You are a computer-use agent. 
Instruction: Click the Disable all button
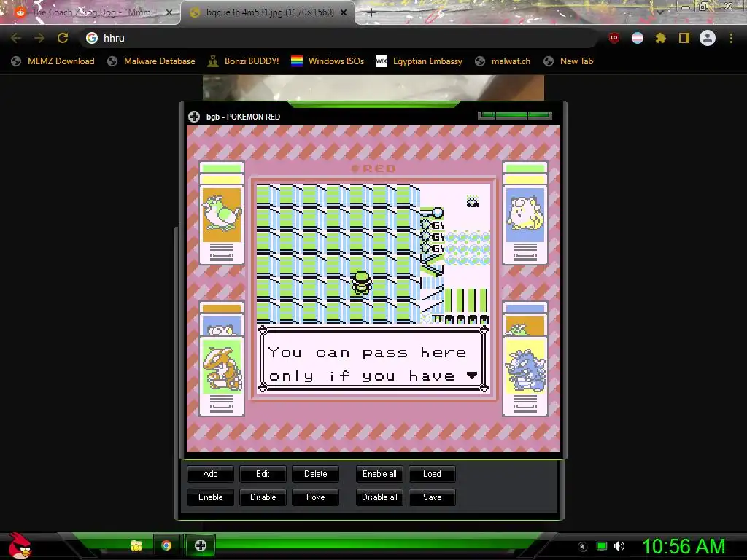(x=379, y=497)
